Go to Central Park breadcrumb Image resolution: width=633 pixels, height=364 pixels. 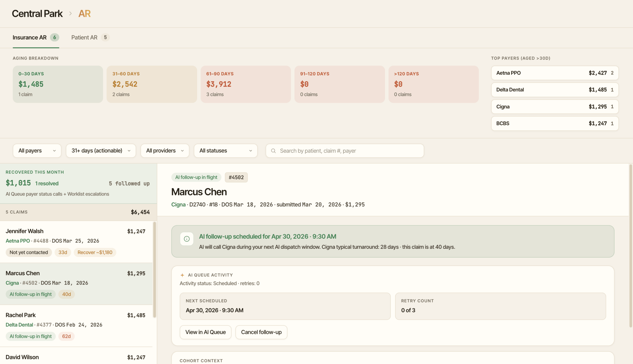coord(37,14)
